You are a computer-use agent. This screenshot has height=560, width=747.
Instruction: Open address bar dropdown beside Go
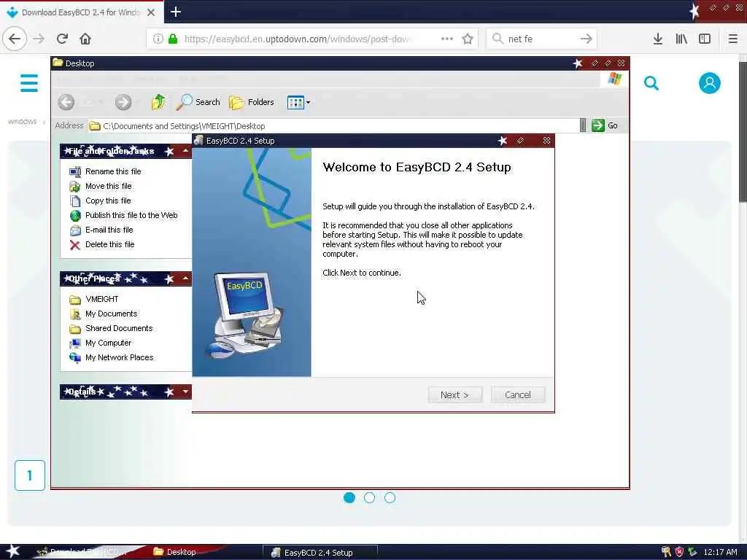coord(583,125)
